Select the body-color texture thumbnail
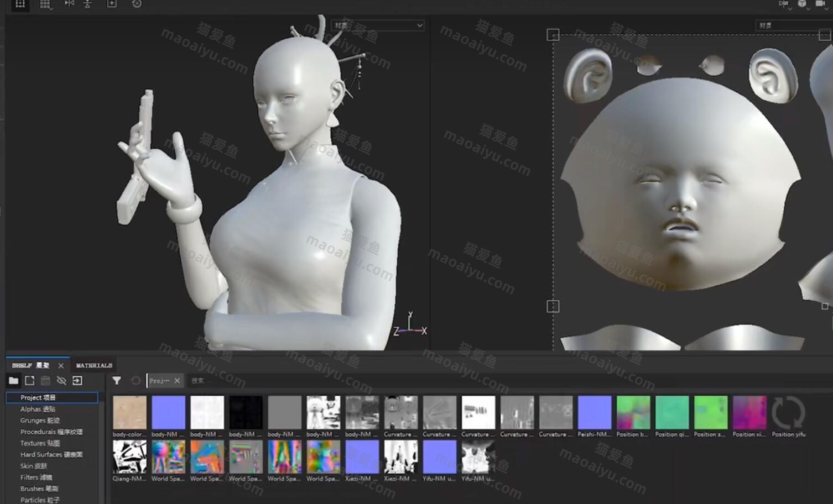833x504 pixels. (129, 412)
